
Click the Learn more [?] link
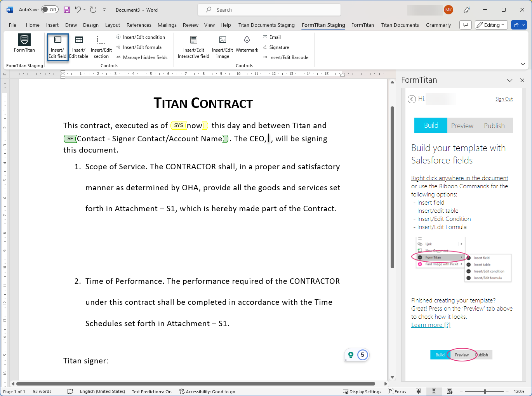[431, 325]
